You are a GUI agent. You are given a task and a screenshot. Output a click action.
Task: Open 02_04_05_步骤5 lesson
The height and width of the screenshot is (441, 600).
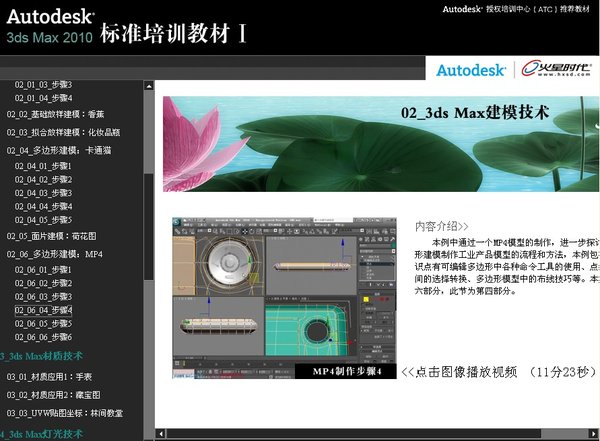click(43, 220)
